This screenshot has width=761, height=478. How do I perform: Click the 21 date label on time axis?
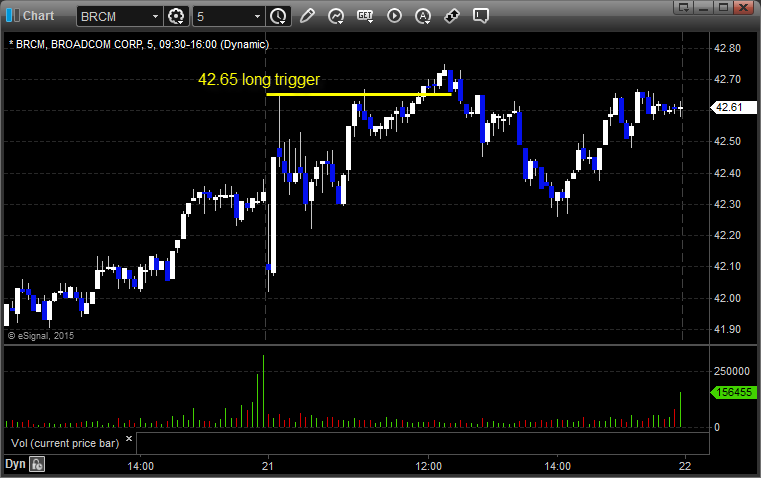[x=268, y=466]
